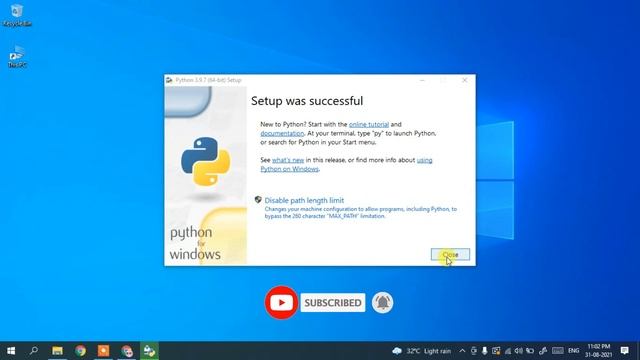Open the orange app icon in taskbar
This screenshot has width=640, height=360.
pyautogui.click(x=103, y=351)
